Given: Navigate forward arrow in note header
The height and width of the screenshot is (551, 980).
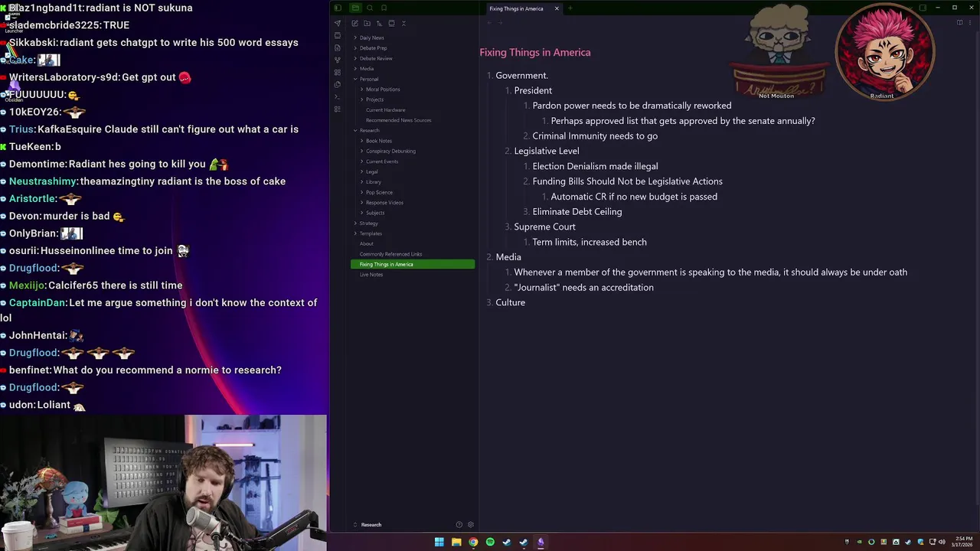Looking at the screenshot, I should 500,23.
